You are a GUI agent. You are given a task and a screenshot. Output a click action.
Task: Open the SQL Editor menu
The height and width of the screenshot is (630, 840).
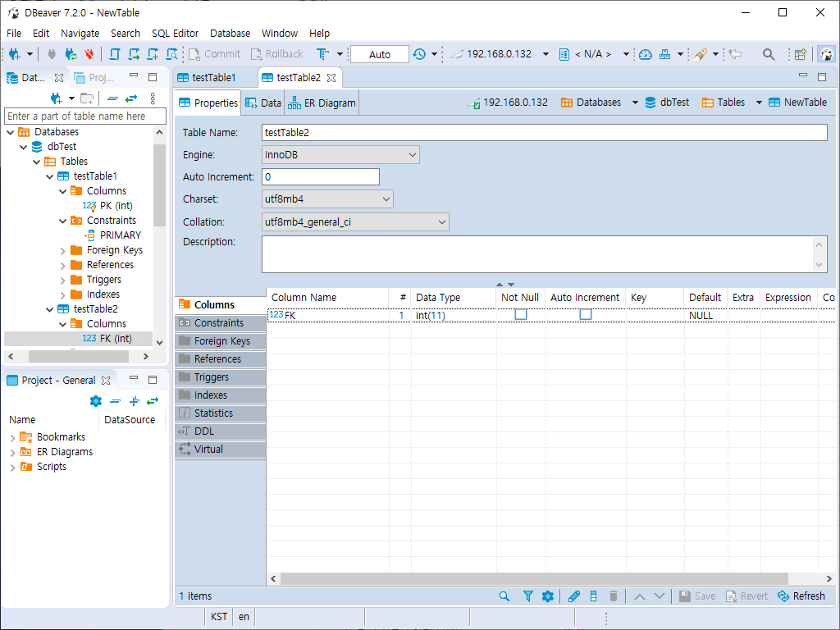pos(175,34)
